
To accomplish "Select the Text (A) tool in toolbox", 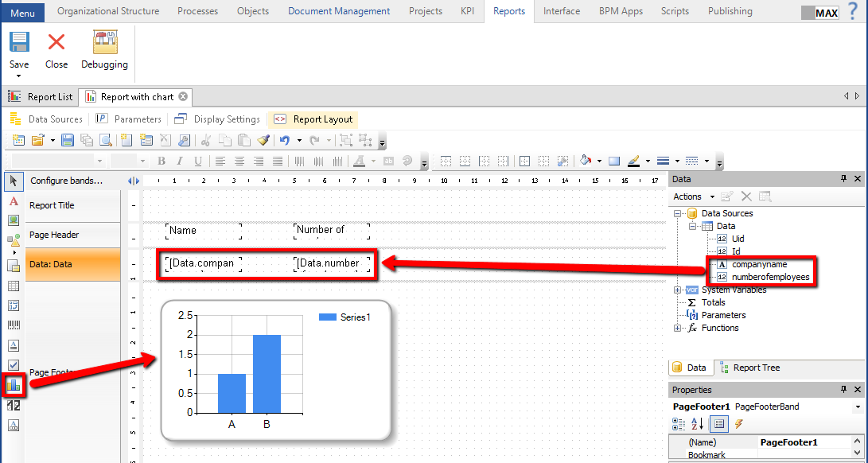I will pos(14,202).
